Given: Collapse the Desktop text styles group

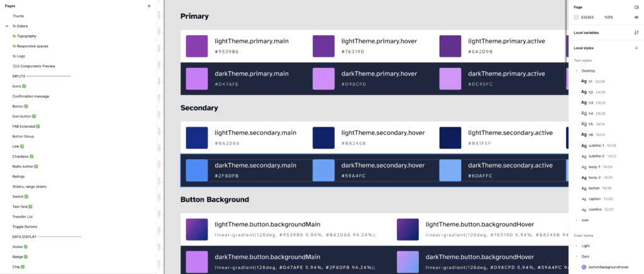Looking at the screenshot, I should coord(577,71).
